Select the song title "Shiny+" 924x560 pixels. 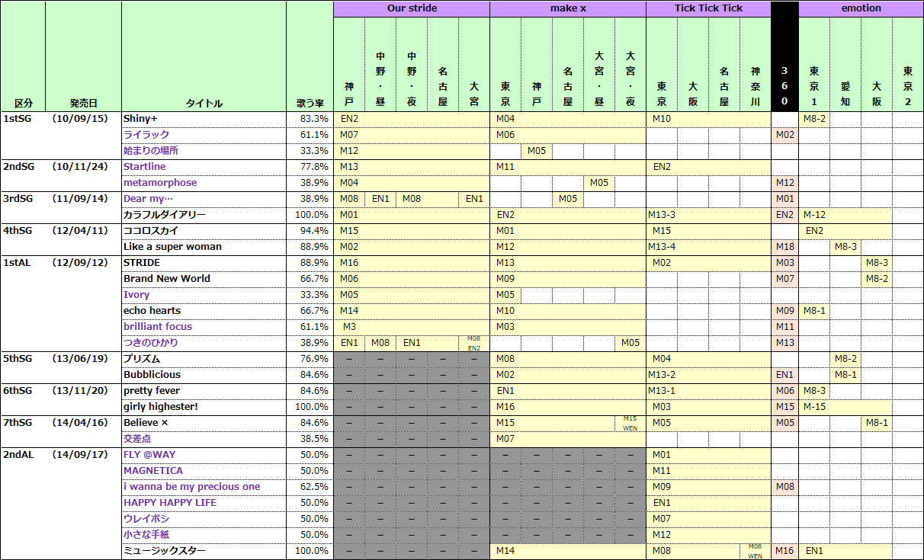coord(140,119)
